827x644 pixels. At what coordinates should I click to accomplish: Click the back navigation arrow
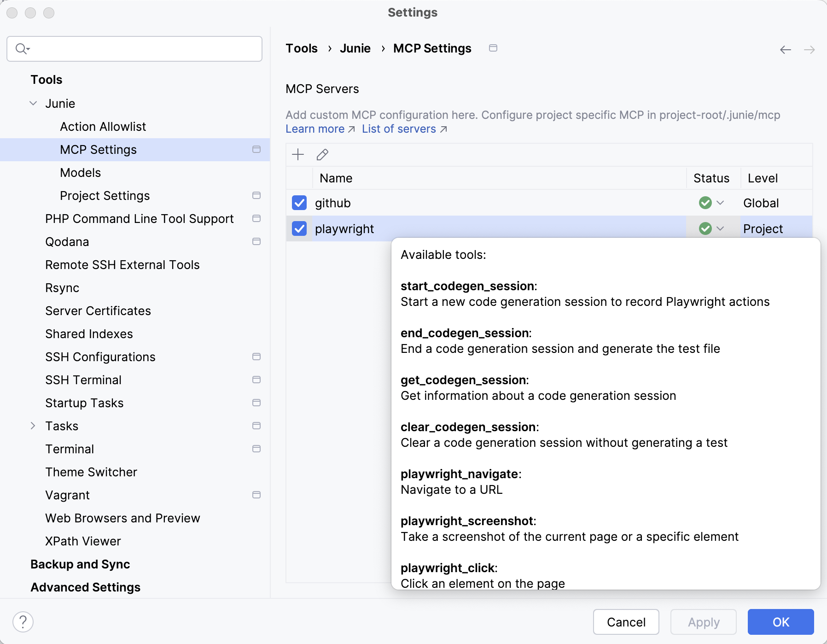[x=785, y=50]
